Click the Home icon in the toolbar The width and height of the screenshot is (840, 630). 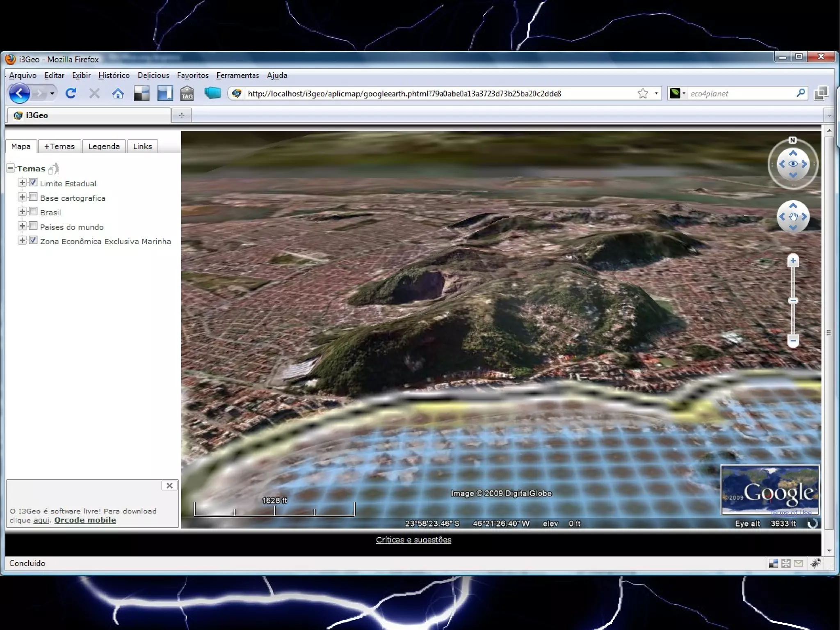118,94
